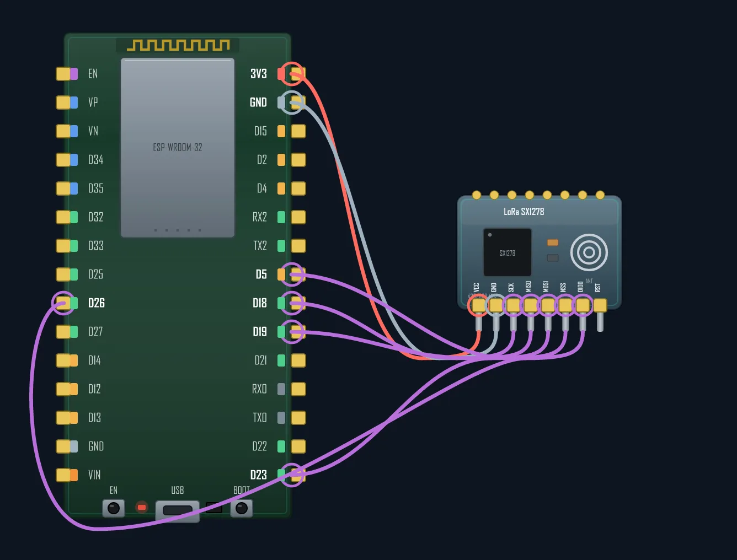Click the LoRa ANT antenna connector
The height and width of the screenshot is (560, 737).
click(589, 253)
